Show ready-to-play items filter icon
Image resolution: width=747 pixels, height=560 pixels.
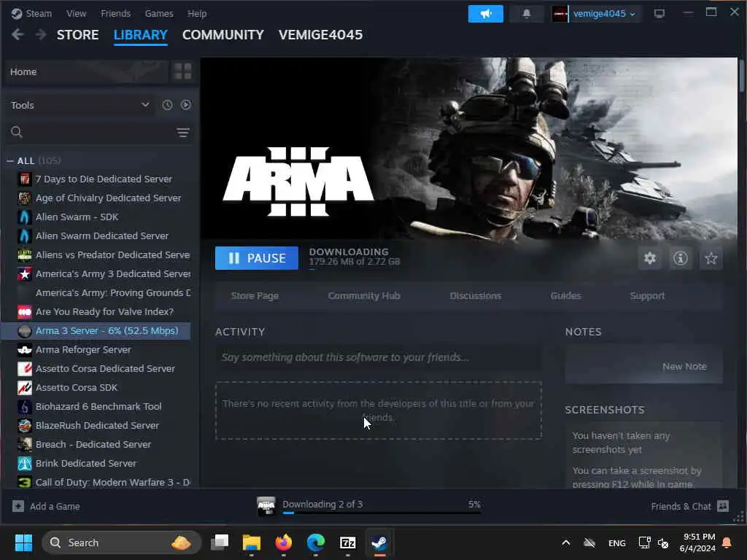[x=186, y=105]
